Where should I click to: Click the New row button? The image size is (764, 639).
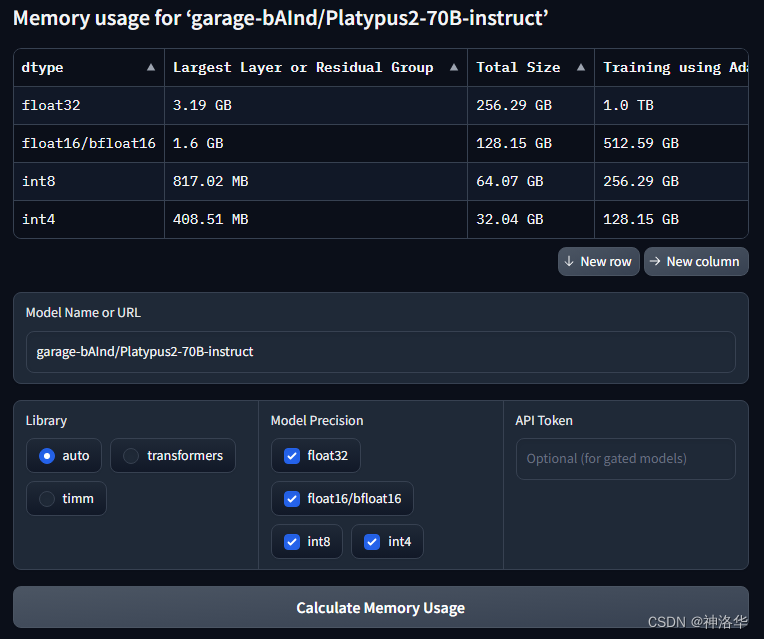(598, 261)
